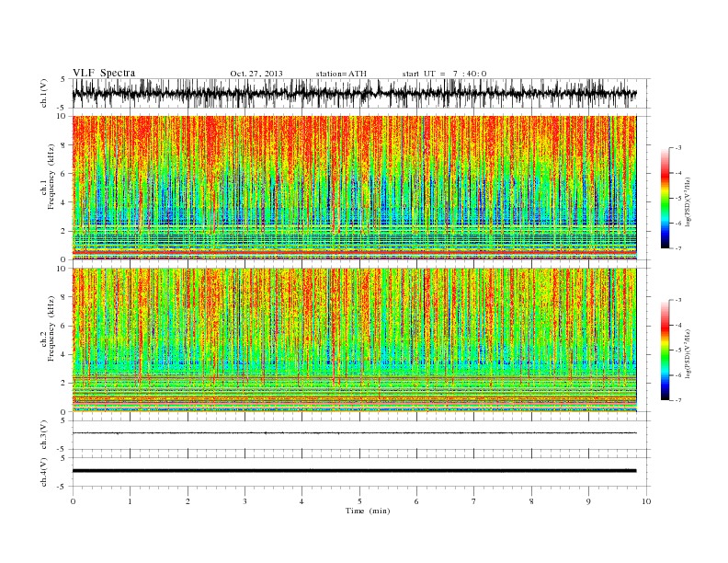Viewport: 728px width, 563px height.
Task: Click the "Time (min)" axis label
Action: (368, 511)
